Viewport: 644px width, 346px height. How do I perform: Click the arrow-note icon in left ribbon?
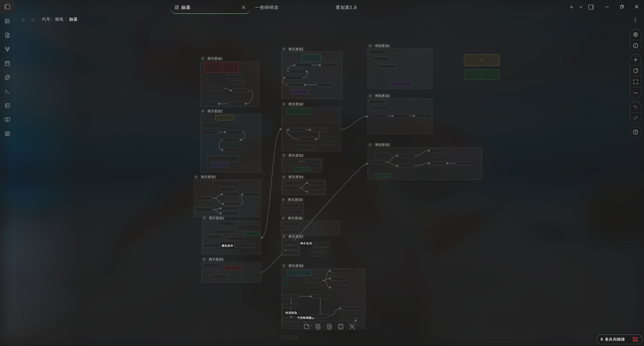tap(7, 106)
